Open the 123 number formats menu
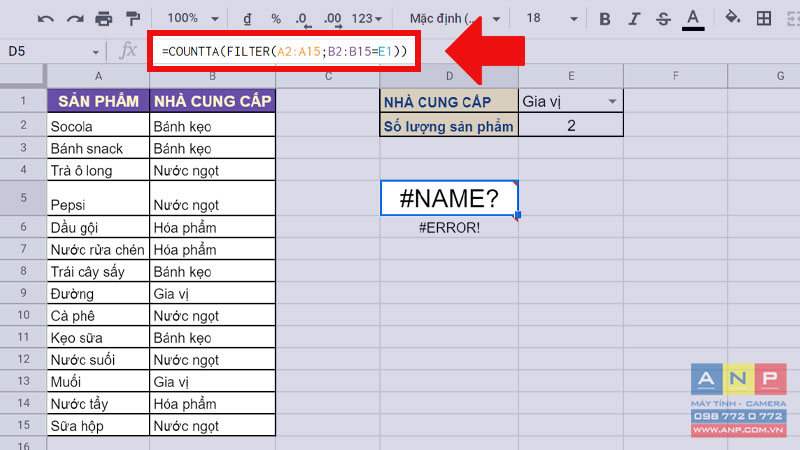This screenshot has width=800, height=450. point(366,19)
